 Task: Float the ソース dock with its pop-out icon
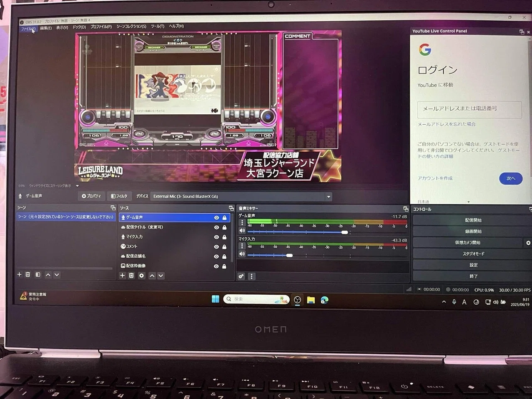click(232, 208)
